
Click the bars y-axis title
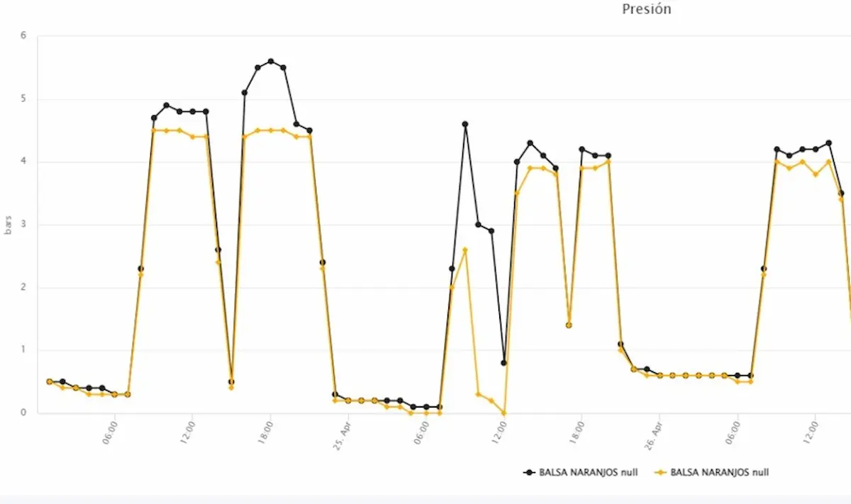tap(8, 224)
